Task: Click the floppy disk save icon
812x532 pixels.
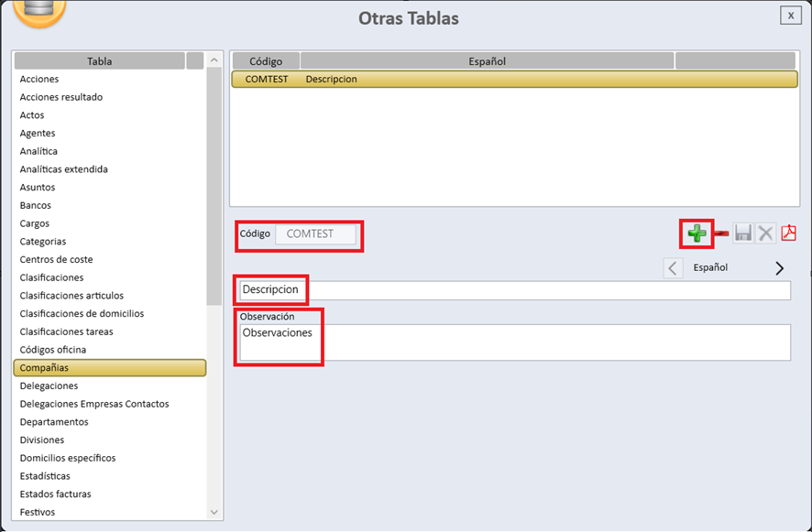Action: coord(743,233)
